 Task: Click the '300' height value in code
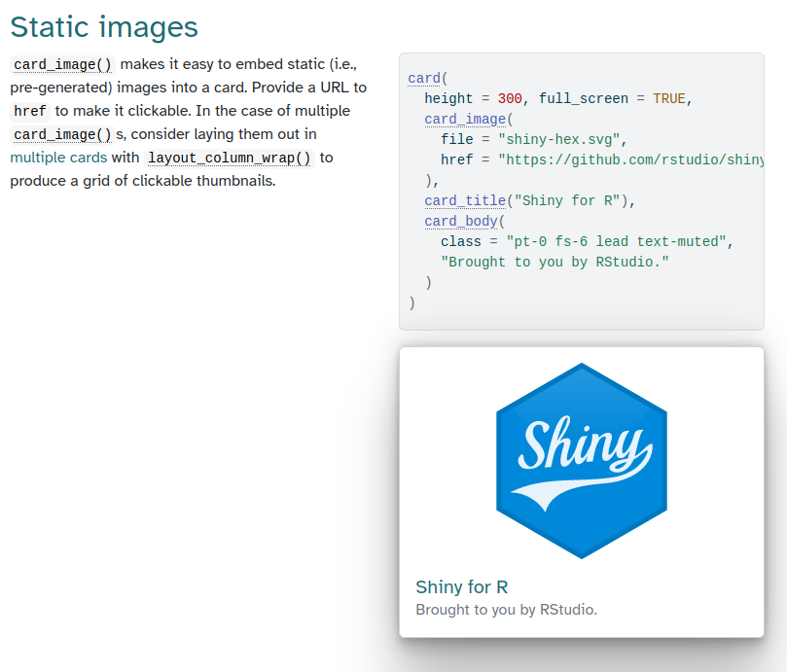[x=510, y=98]
